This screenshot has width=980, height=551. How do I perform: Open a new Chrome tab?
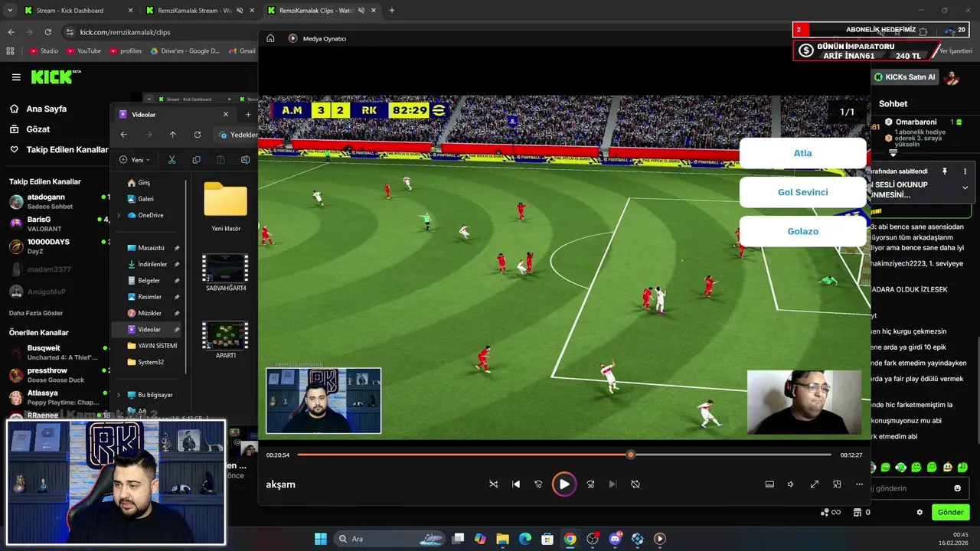pyautogui.click(x=392, y=11)
